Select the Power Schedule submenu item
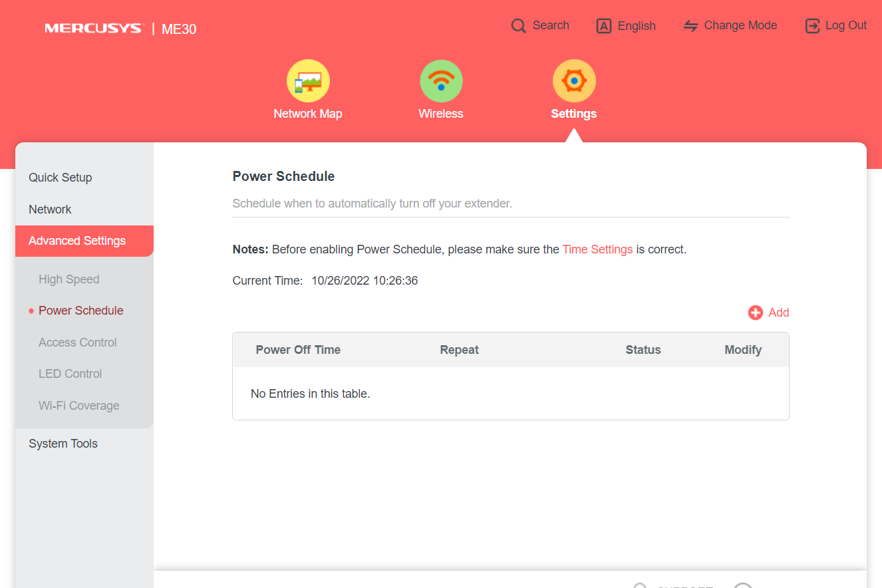Screen dimensions: 882x588 point(81,311)
